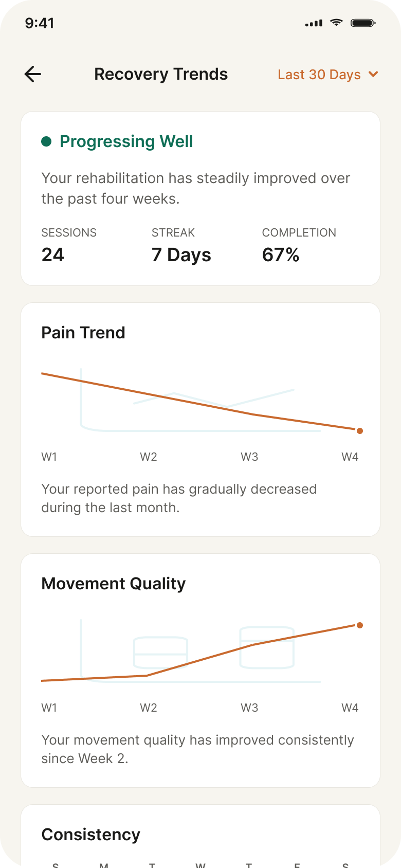The image size is (401, 868).
Task: Tap the Progressing Well title text
Action: [126, 141]
